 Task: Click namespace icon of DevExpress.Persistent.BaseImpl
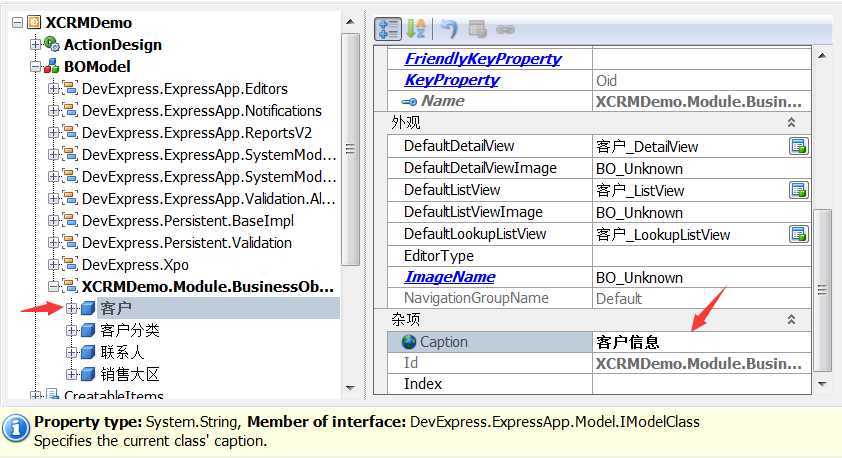tap(70, 220)
